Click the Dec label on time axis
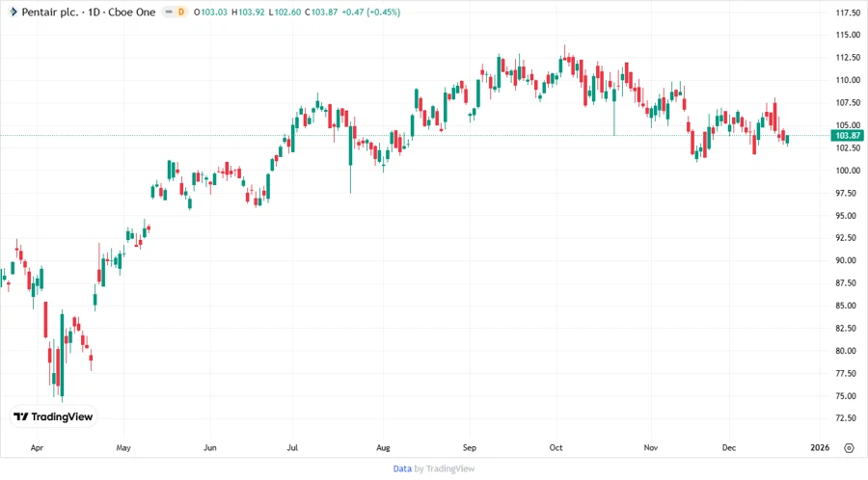This screenshot has height=480, width=868. point(729,447)
